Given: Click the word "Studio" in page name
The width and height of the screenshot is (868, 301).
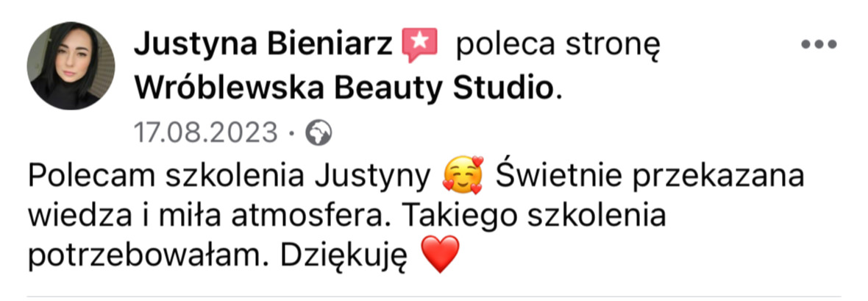Looking at the screenshot, I should [502, 88].
